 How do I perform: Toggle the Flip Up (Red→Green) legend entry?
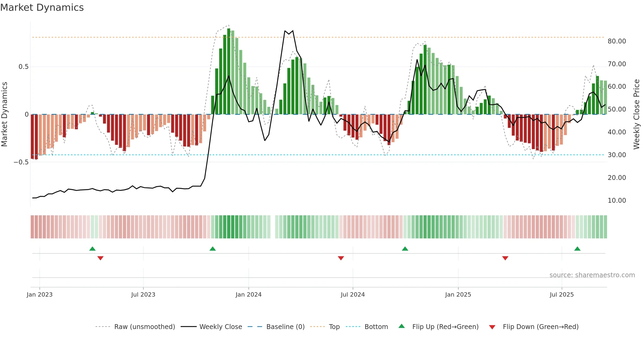(x=438, y=327)
